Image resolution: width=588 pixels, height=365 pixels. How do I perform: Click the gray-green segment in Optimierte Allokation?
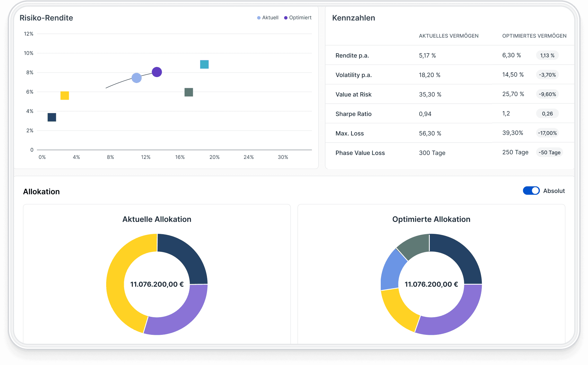coord(416,246)
